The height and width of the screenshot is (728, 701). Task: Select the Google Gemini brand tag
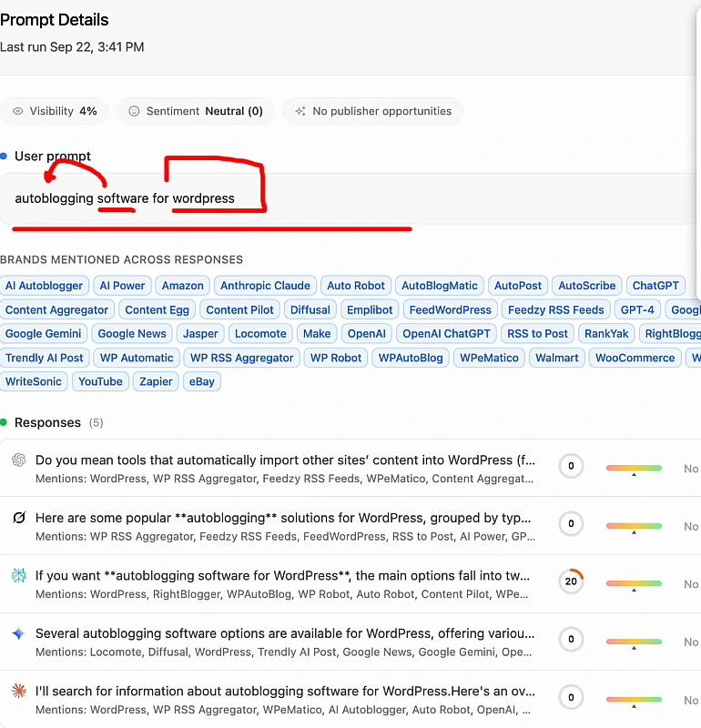(43, 334)
